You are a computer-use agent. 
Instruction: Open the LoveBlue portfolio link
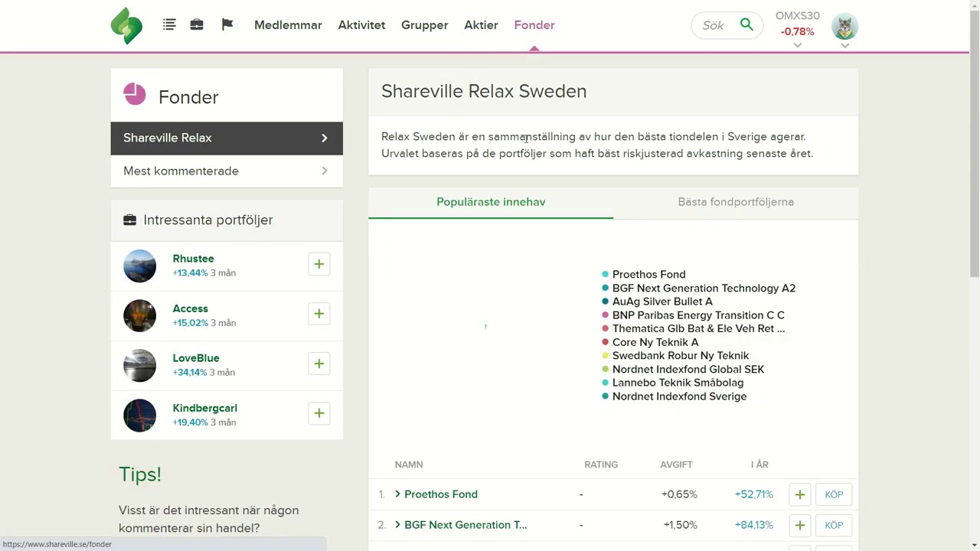196,358
